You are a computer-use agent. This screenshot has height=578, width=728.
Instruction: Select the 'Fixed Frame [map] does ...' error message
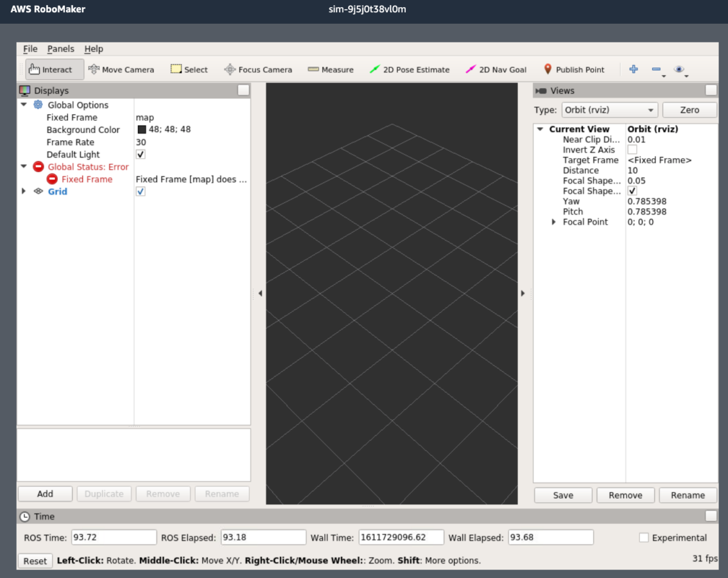pos(191,179)
